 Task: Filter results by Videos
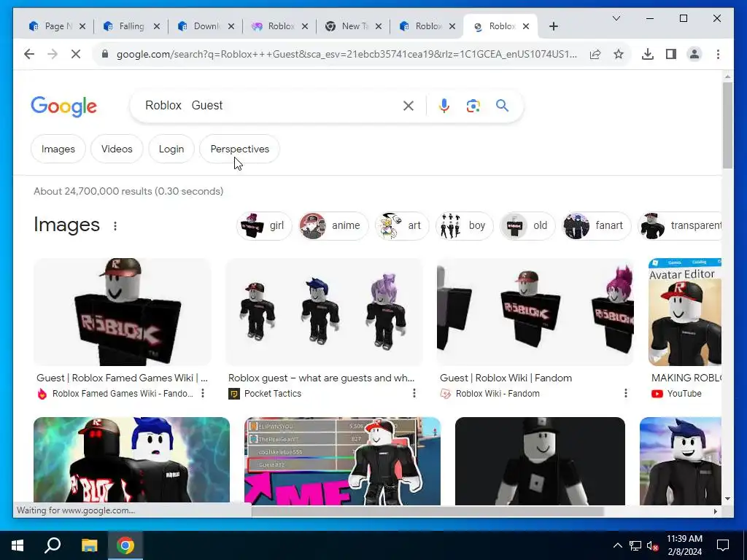point(117,149)
